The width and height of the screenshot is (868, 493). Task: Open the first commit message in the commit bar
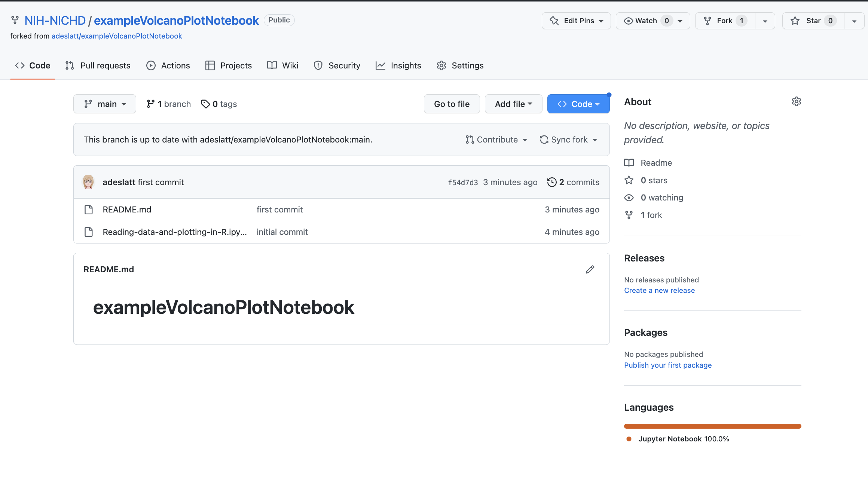coord(161,182)
